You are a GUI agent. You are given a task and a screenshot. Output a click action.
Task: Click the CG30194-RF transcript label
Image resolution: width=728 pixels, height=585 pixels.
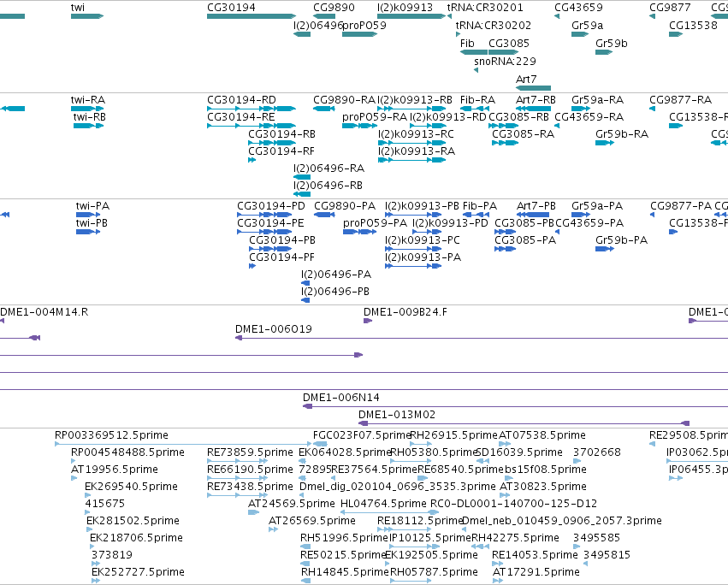tap(281, 151)
